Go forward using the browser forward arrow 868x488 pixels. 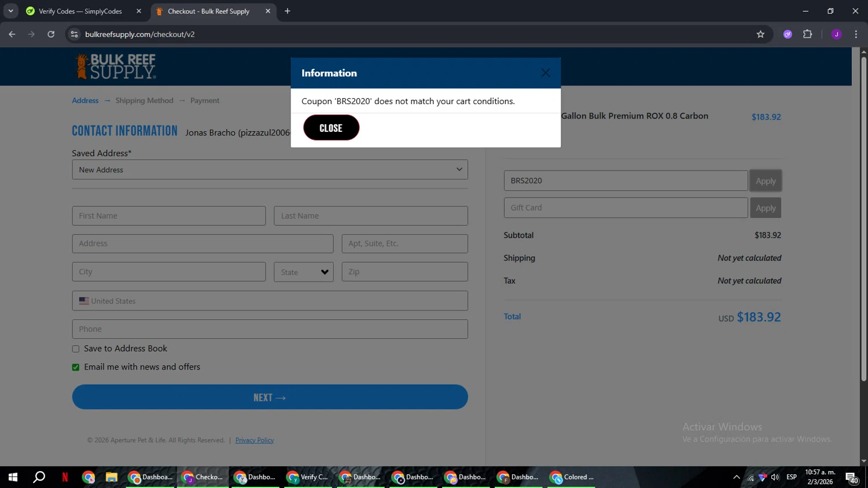(31, 34)
